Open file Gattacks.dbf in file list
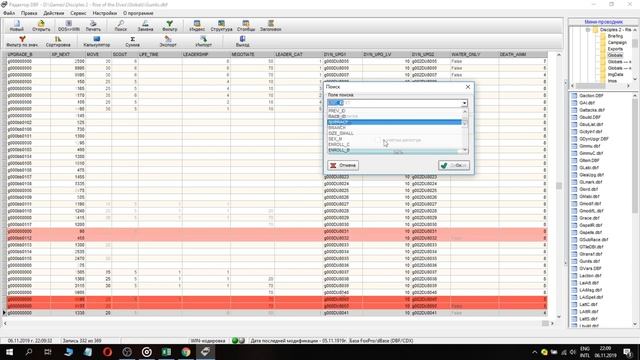The height and width of the screenshot is (360, 640). coord(592,110)
